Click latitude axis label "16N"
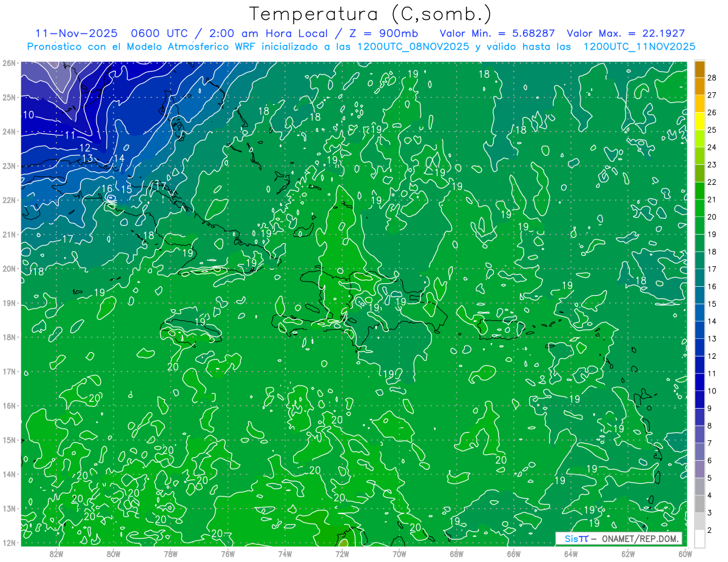 [9, 405]
